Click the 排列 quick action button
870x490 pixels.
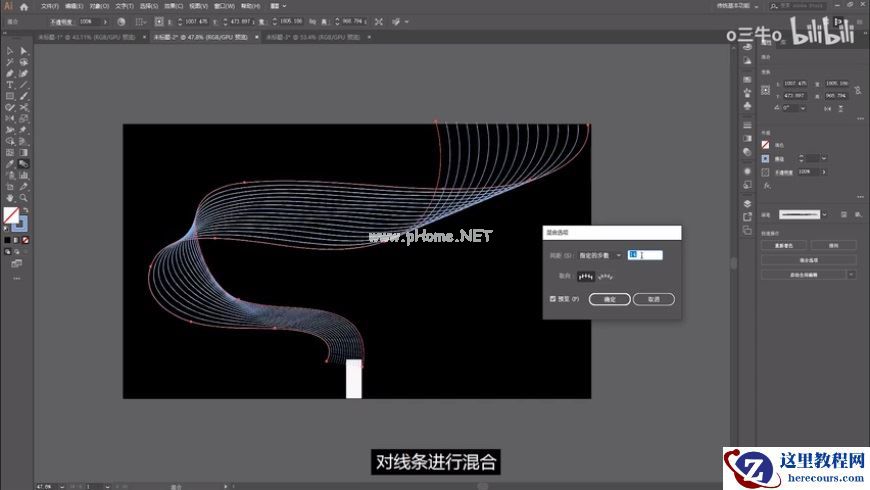833,245
